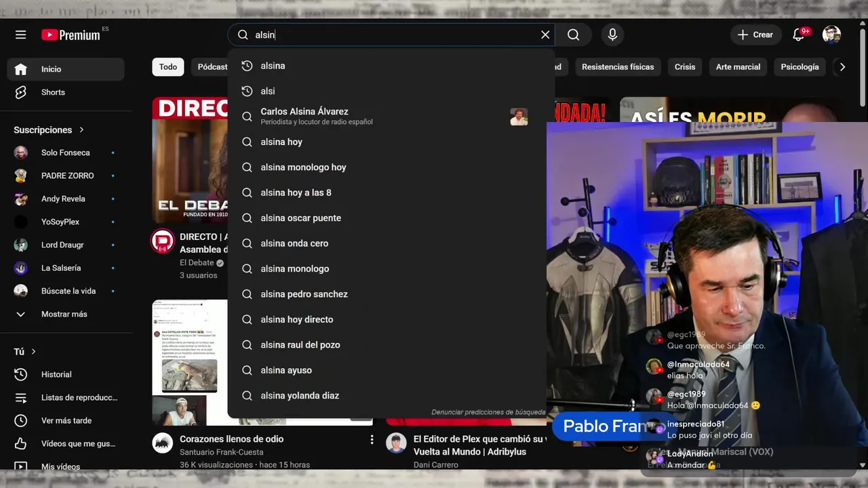Select suggestion 'alsina onda cero'

391,243
